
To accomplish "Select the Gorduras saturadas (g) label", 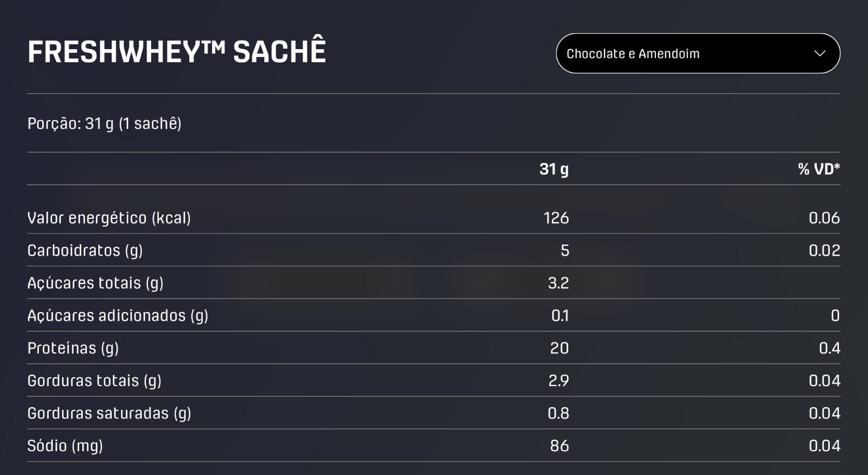I will click(x=109, y=414).
